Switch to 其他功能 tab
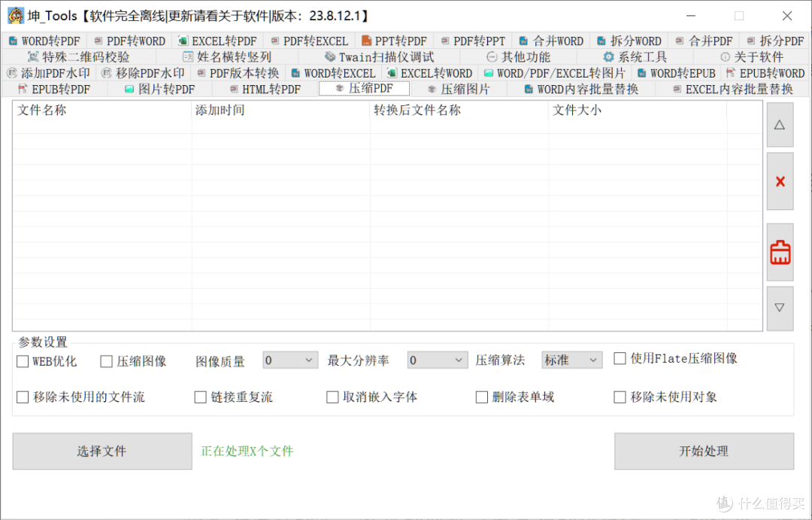 (x=518, y=57)
